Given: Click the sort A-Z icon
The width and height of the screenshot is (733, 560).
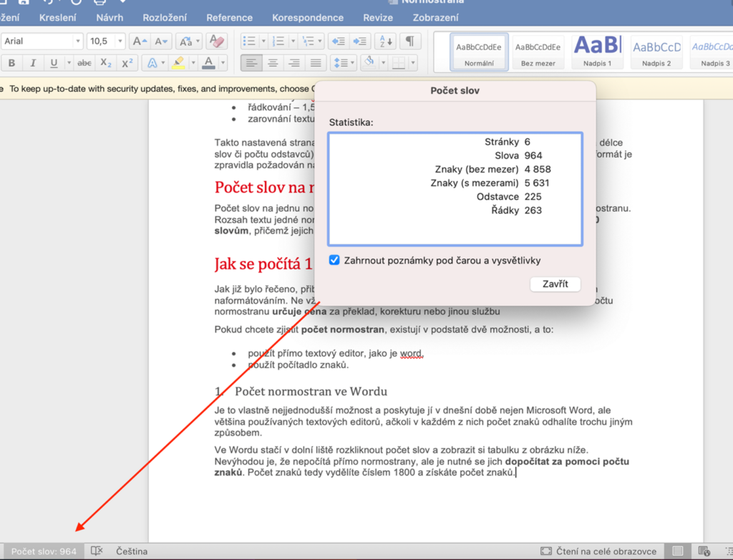Looking at the screenshot, I should (385, 42).
